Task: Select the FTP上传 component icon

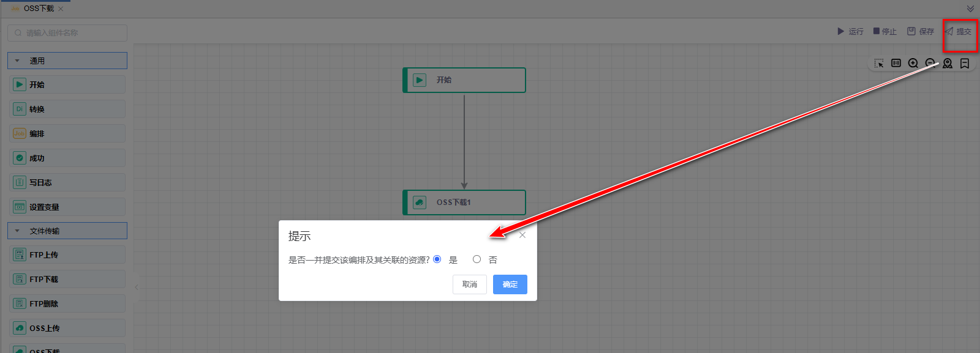Action: point(20,255)
